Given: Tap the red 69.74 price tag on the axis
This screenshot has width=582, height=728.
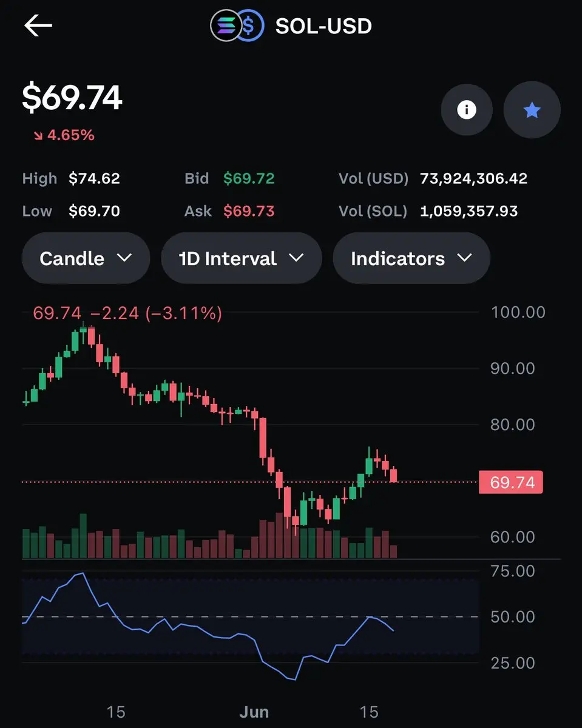Looking at the screenshot, I should 511,482.
